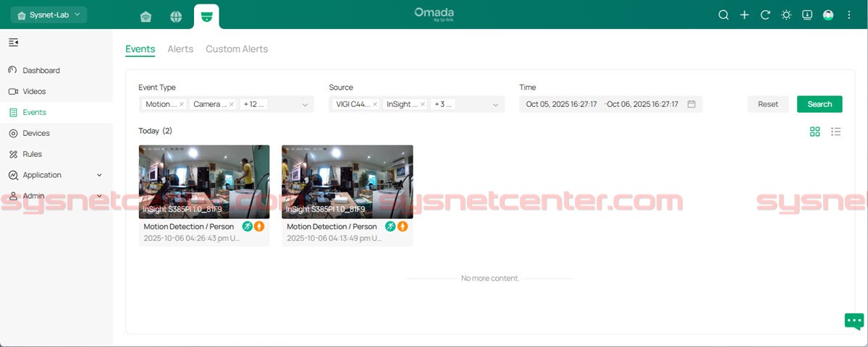Screen dimensions: 868x347
Task: Expand the Source dropdown
Action: click(496, 105)
